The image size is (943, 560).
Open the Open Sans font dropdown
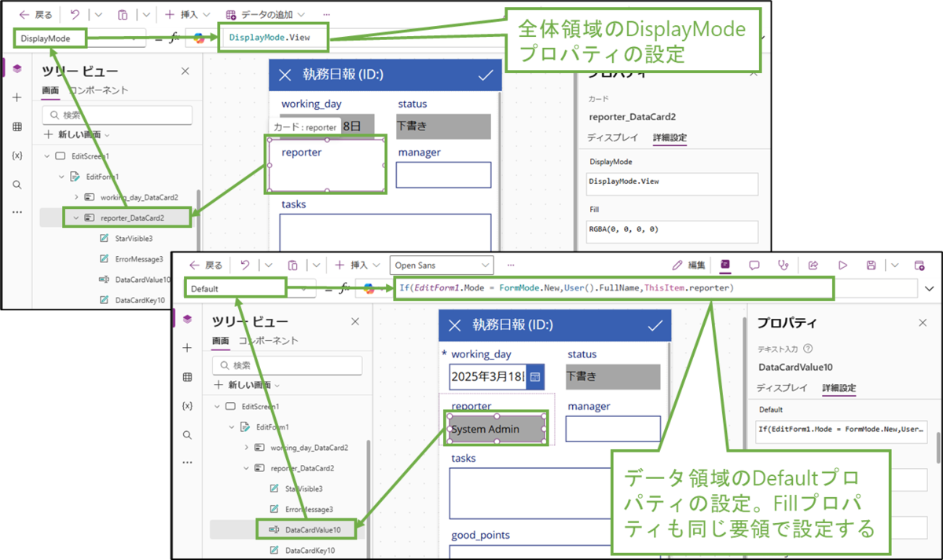(441, 265)
